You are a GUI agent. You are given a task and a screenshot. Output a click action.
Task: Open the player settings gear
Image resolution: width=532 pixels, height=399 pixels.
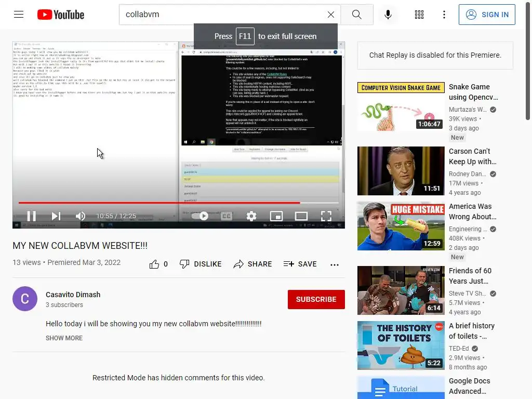251,216
